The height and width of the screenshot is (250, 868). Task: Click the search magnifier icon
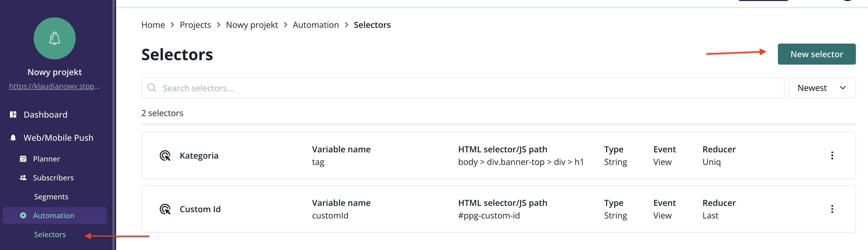pyautogui.click(x=152, y=88)
